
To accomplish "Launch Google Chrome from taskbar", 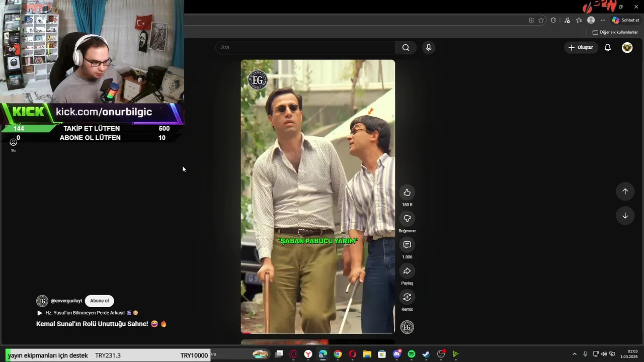I will tap(338, 354).
